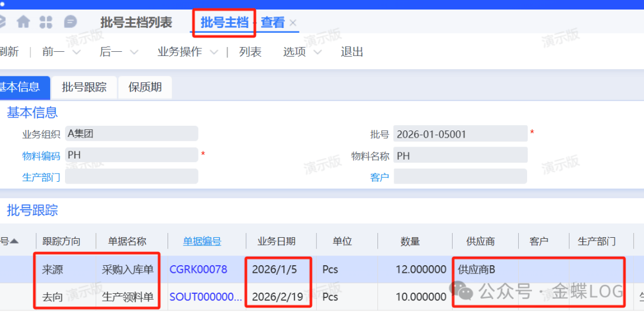Open the four-square app menu icon
Viewport: 644px width, 317px height.
coord(46,22)
